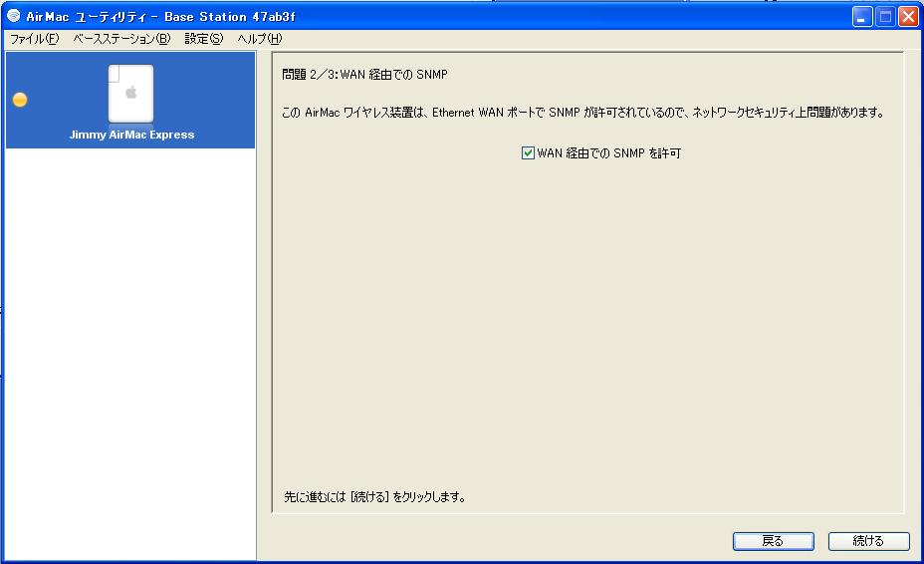Click the 続ける continue button
This screenshot has width=924, height=564.
pos(868,541)
